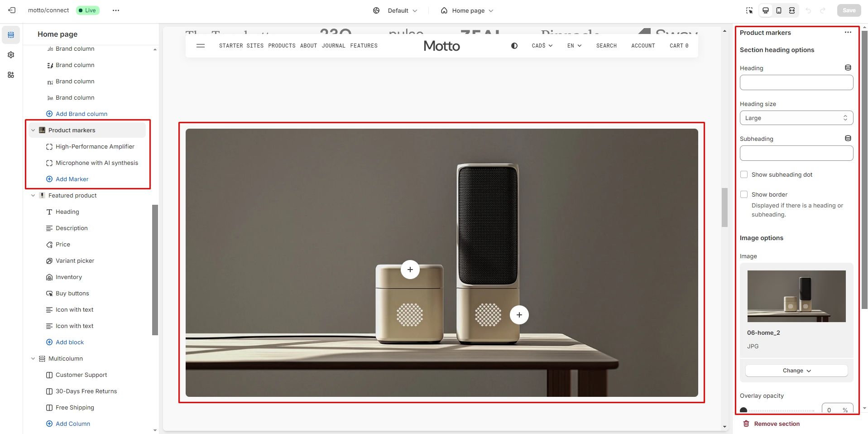Click the Overlay opacity slider handle
This screenshot has width=868, height=434.
tap(743, 410)
